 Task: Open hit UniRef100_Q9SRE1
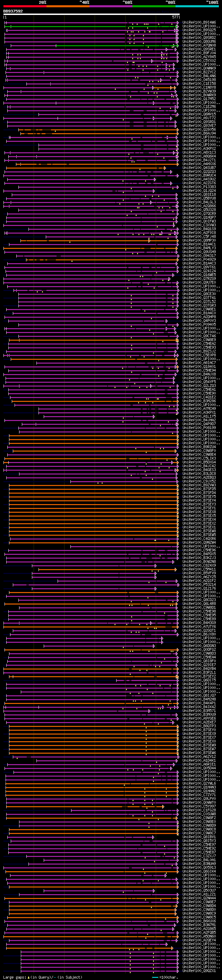[x=199, y=49]
